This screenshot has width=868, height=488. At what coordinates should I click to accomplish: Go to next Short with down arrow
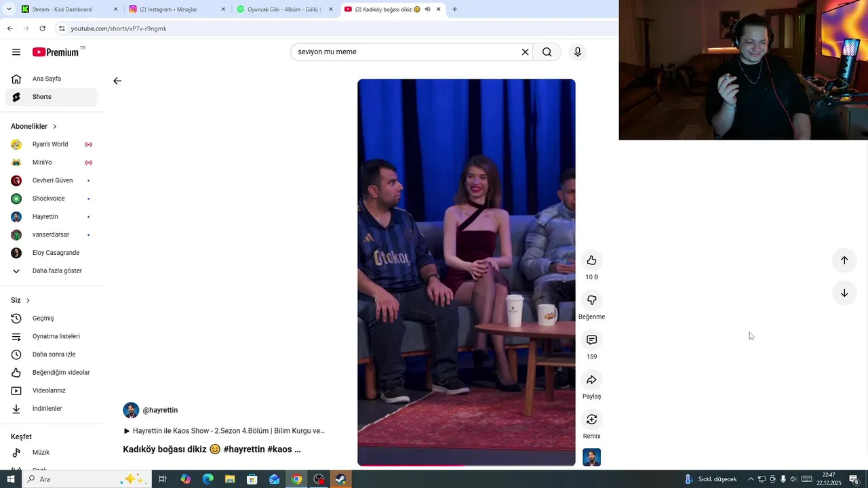pos(844,293)
